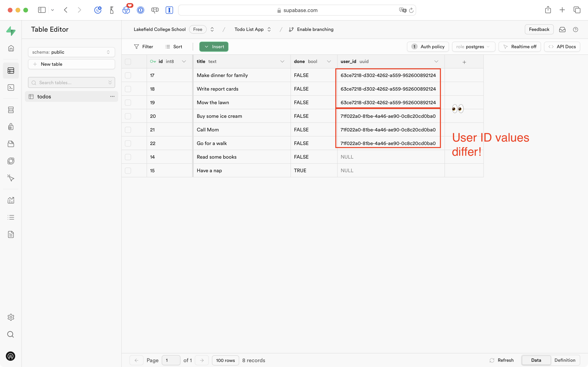Toggle the select-all header checkbox
Viewport: 588px width, 367px height.
tap(128, 62)
